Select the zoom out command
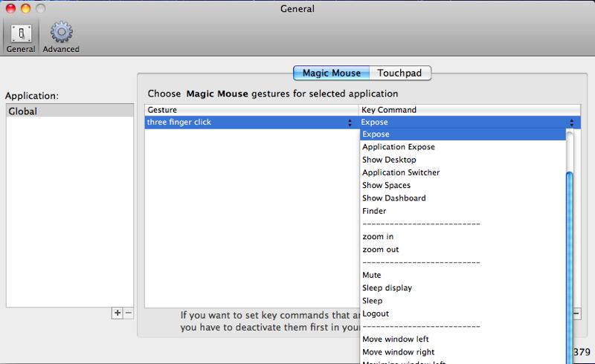 coord(463,250)
